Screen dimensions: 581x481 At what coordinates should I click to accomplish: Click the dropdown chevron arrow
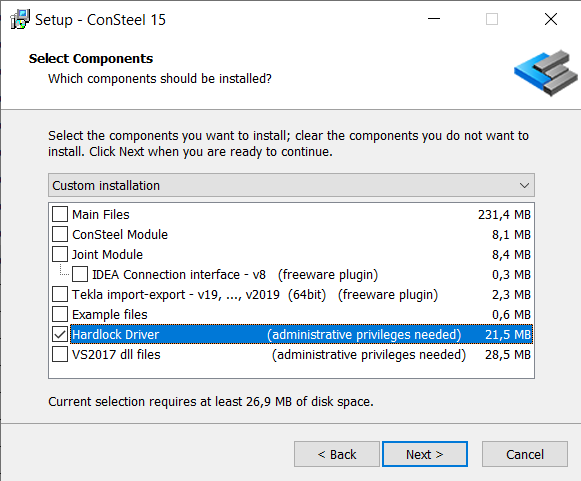[x=524, y=185]
